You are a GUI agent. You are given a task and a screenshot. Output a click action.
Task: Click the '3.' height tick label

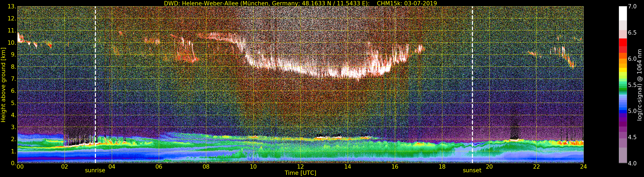14,127
